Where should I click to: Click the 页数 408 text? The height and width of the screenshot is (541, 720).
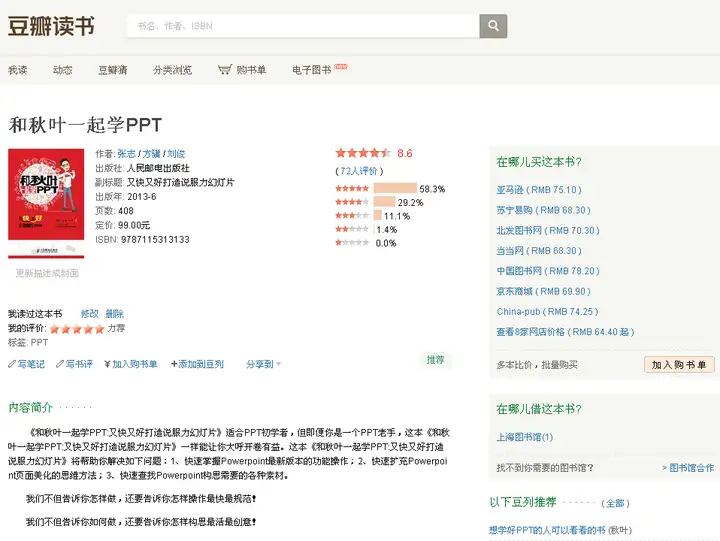click(x=114, y=211)
